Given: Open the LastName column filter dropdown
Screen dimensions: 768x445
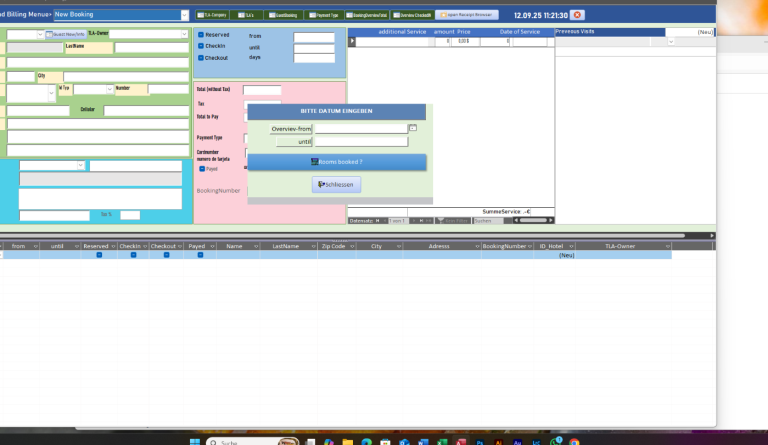Looking at the screenshot, I should (309, 246).
